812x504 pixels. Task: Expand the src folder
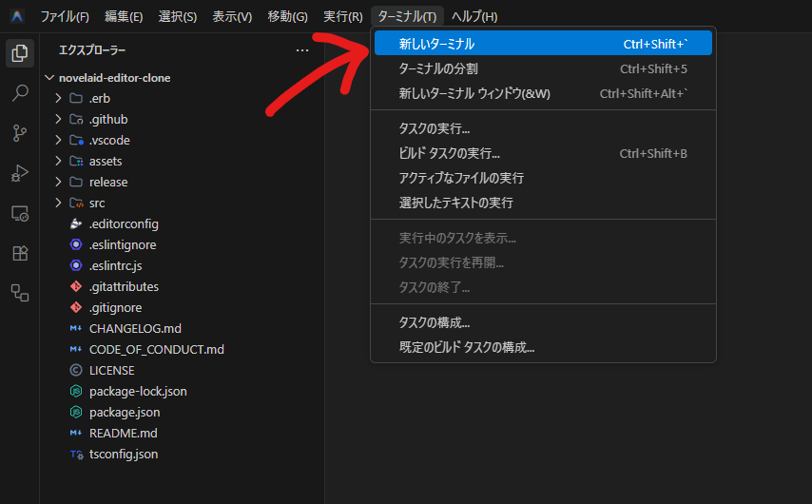(96, 203)
